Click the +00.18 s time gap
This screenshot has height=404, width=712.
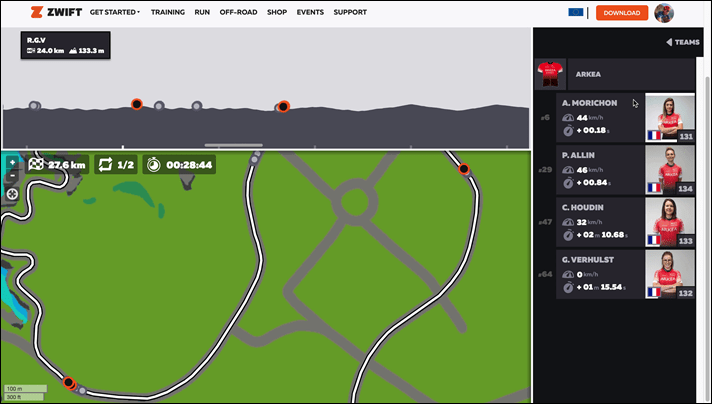[x=593, y=131]
